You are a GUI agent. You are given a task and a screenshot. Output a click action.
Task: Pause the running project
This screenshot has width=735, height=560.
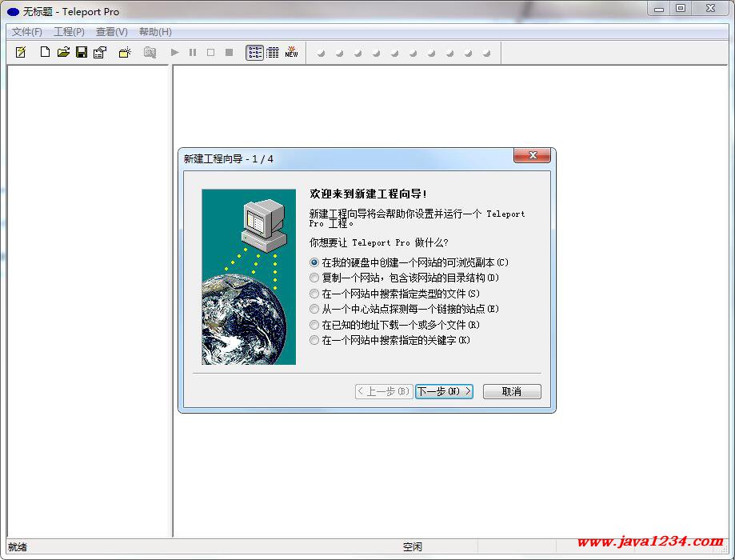193,52
